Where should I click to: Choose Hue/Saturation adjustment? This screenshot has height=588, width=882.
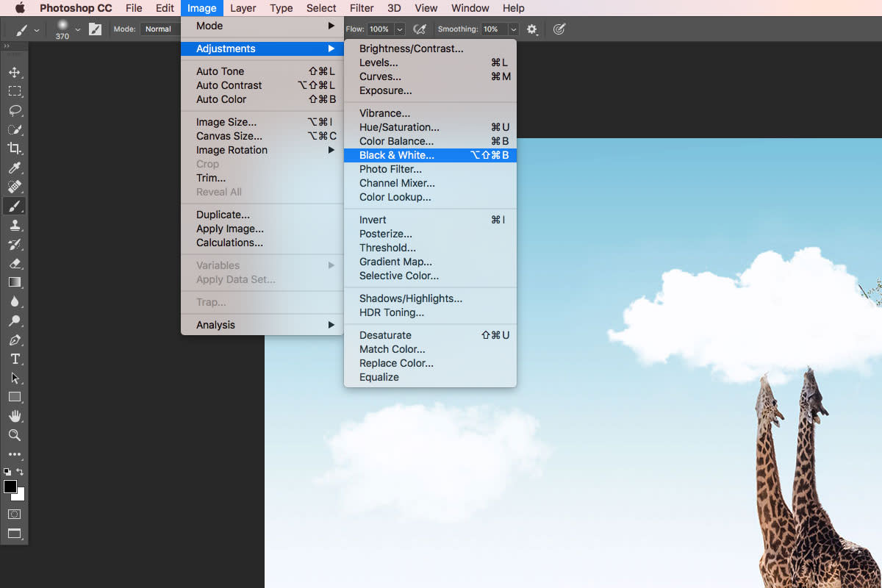click(x=430, y=127)
